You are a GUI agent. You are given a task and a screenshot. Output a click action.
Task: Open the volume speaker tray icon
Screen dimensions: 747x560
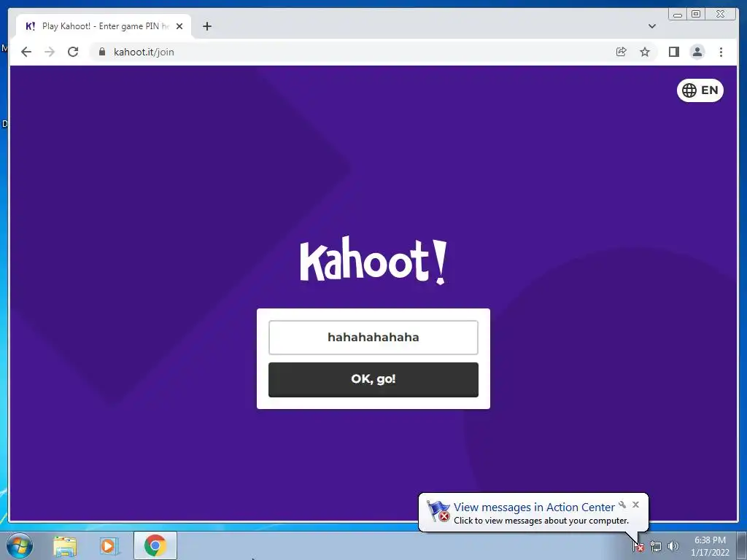tap(673, 546)
